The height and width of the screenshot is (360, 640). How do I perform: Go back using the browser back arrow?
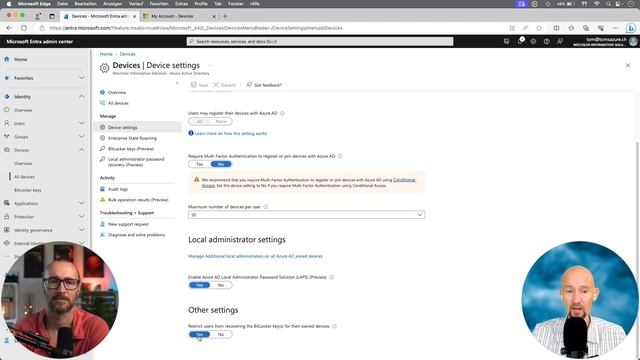(9, 28)
